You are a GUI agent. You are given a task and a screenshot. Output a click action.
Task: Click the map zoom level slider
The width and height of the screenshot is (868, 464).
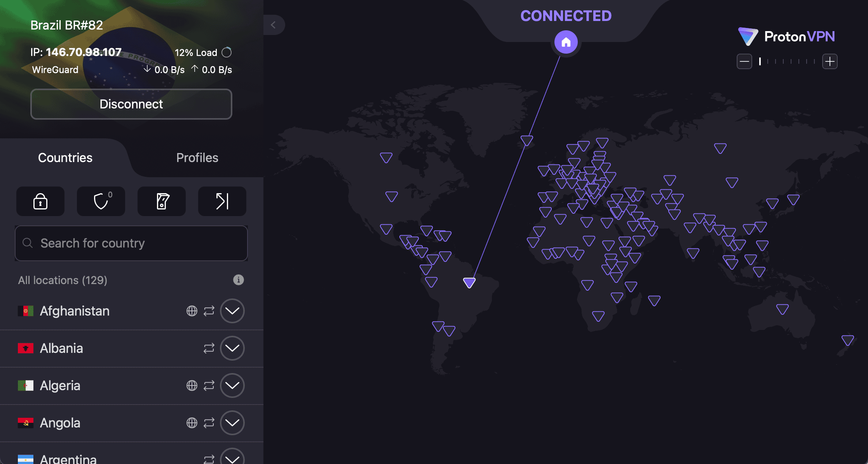787,61
